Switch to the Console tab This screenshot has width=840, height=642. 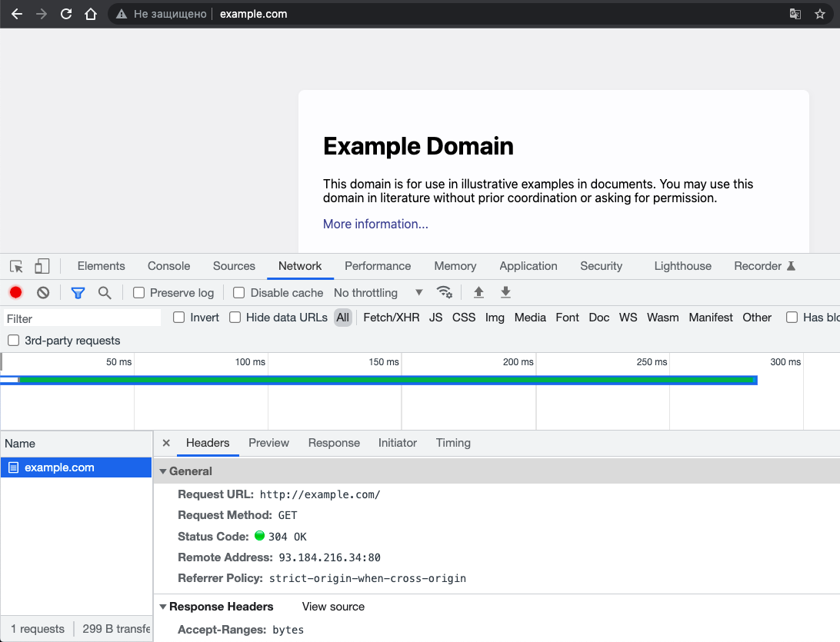[x=168, y=266]
